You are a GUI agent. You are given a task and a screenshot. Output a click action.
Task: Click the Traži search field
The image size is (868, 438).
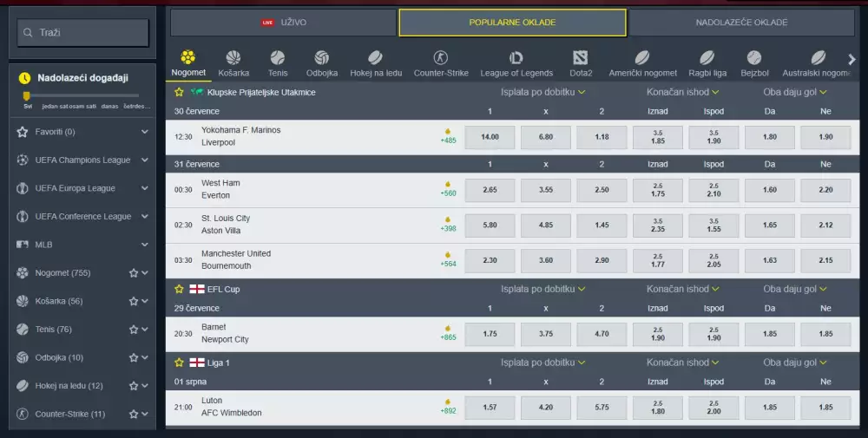pos(83,33)
